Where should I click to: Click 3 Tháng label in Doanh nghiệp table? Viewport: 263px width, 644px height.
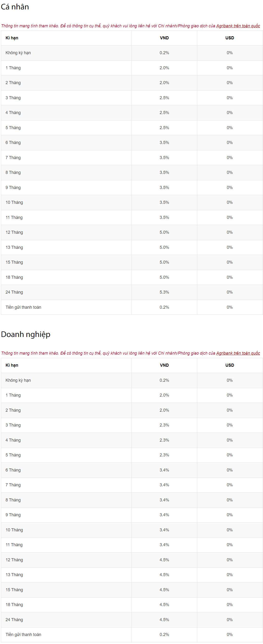13,425
